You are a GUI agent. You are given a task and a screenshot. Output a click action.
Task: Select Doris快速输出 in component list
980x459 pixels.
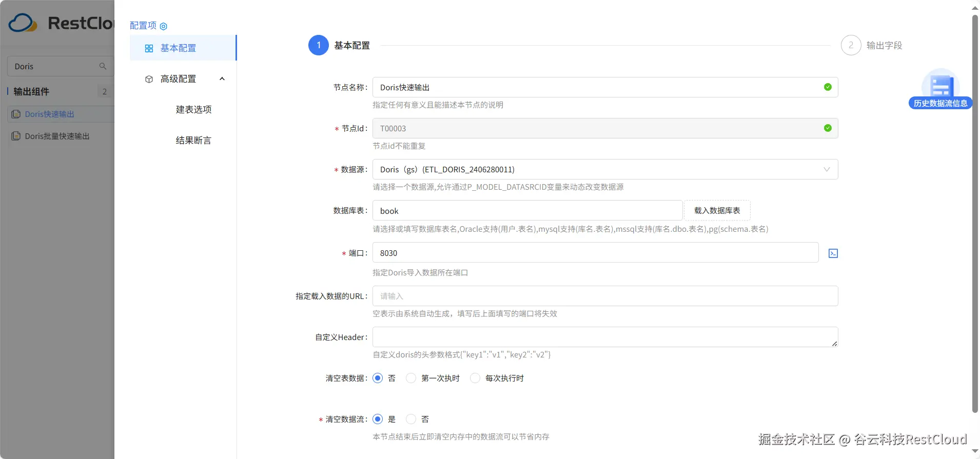[x=61, y=114]
